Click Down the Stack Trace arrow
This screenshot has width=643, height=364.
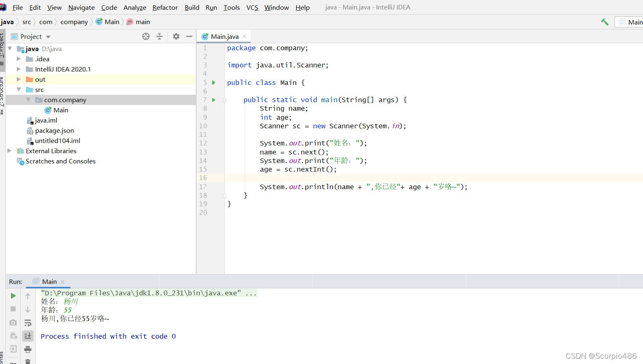(x=28, y=309)
